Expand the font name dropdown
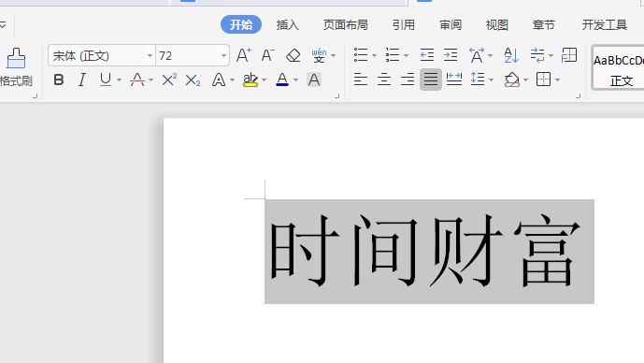 pyautogui.click(x=150, y=55)
